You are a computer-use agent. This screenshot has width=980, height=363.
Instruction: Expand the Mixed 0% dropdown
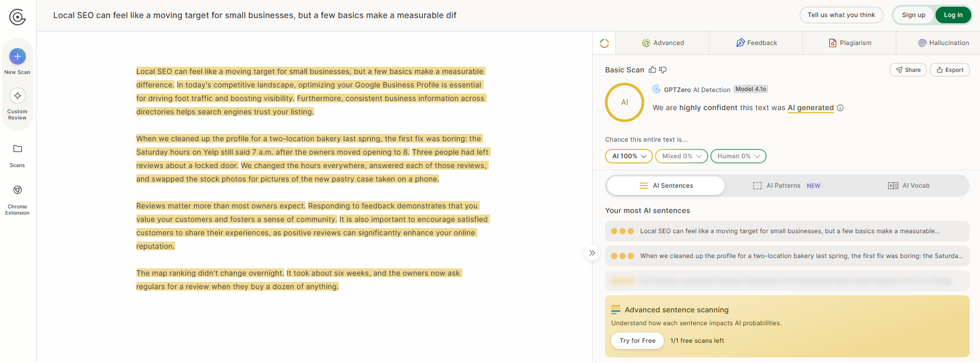point(681,156)
